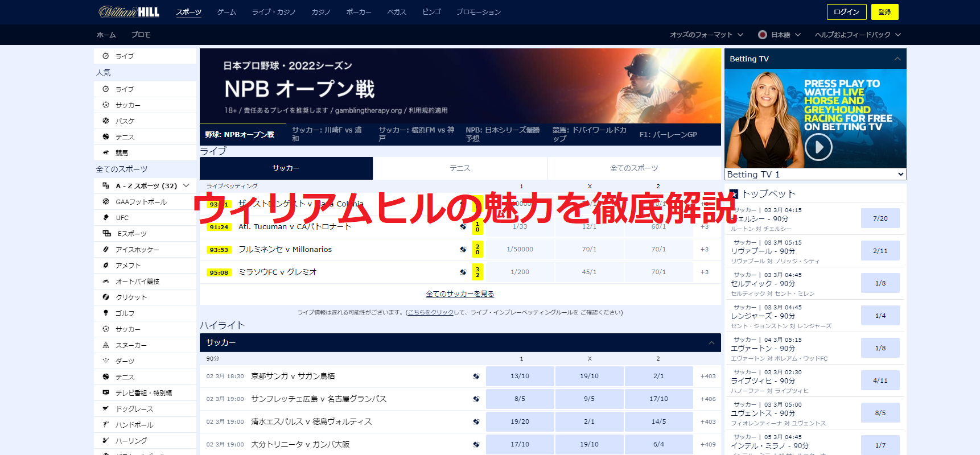Open ヘルプおよびフィードバック dropdown

[x=858, y=35]
